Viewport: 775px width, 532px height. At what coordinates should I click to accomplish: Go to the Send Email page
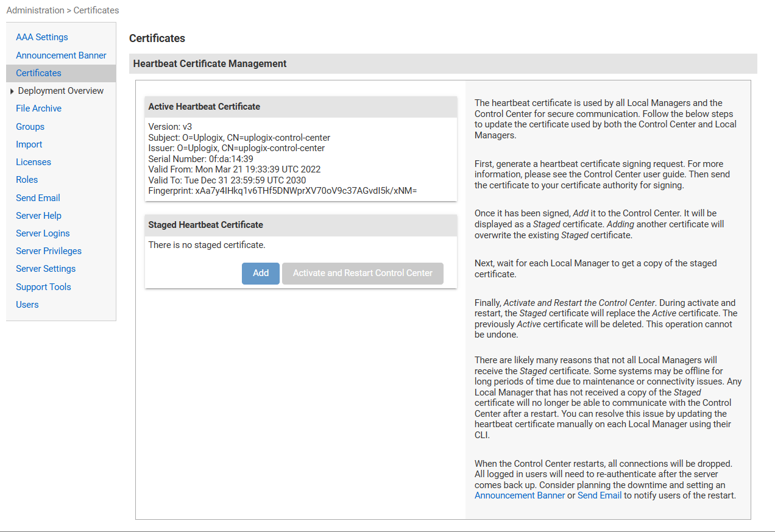tap(38, 197)
